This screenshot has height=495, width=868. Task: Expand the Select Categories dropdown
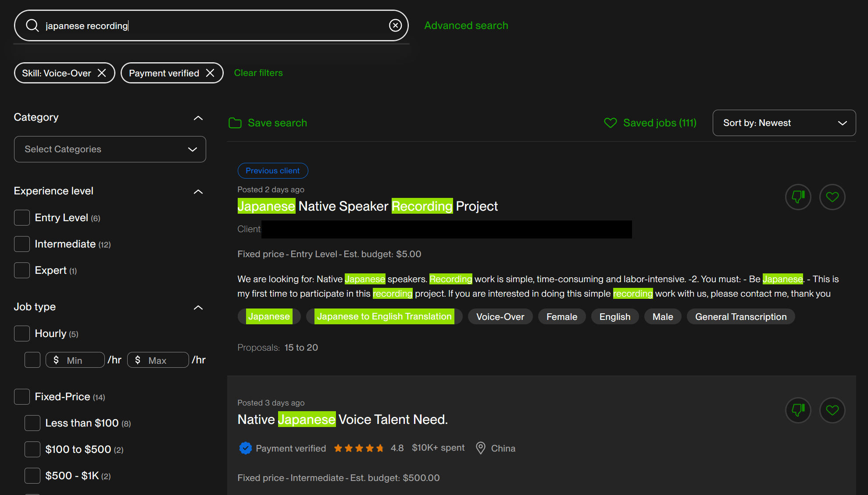click(x=110, y=149)
